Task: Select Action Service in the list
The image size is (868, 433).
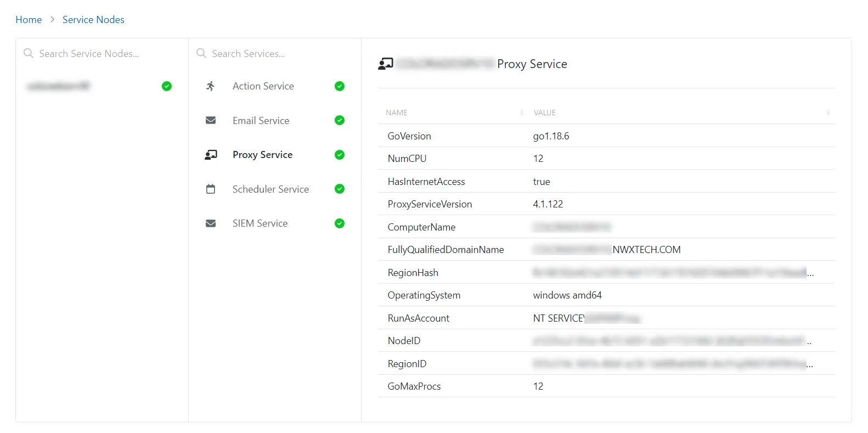Action: (x=263, y=86)
